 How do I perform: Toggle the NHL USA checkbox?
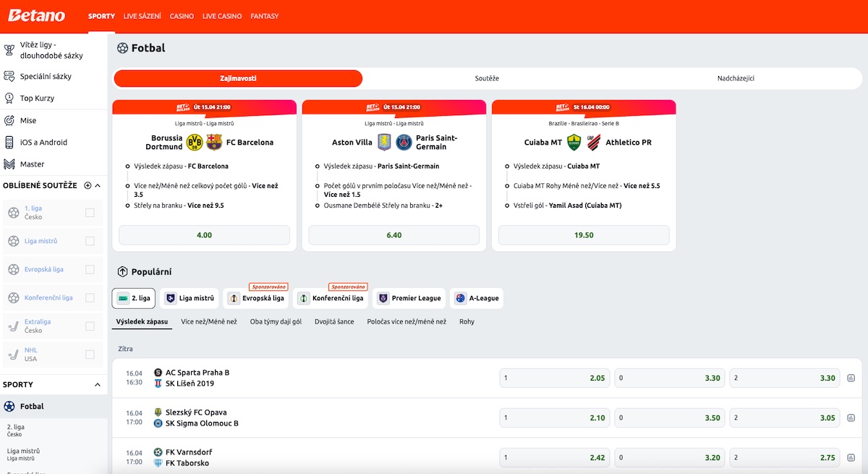pyautogui.click(x=90, y=355)
